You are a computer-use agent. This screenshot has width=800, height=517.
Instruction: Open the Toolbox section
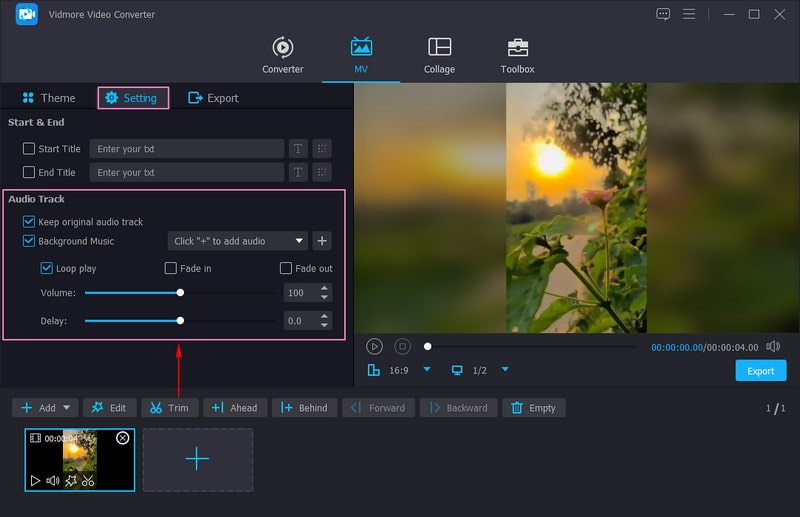tap(517, 55)
